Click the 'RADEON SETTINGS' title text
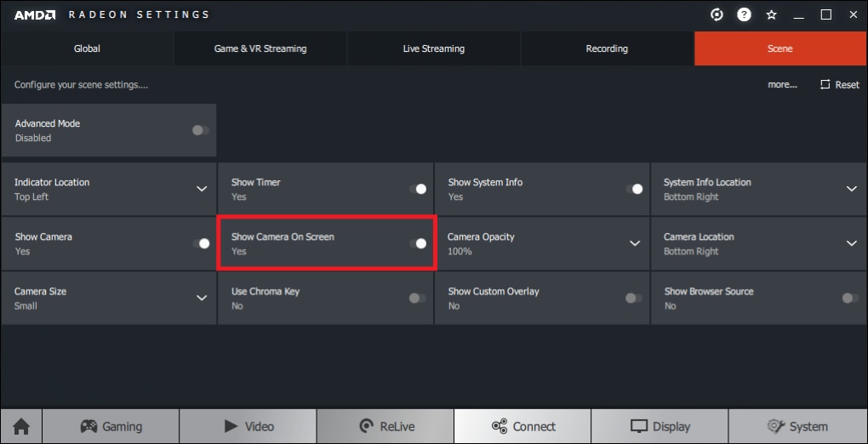The image size is (868, 444). pos(139,15)
